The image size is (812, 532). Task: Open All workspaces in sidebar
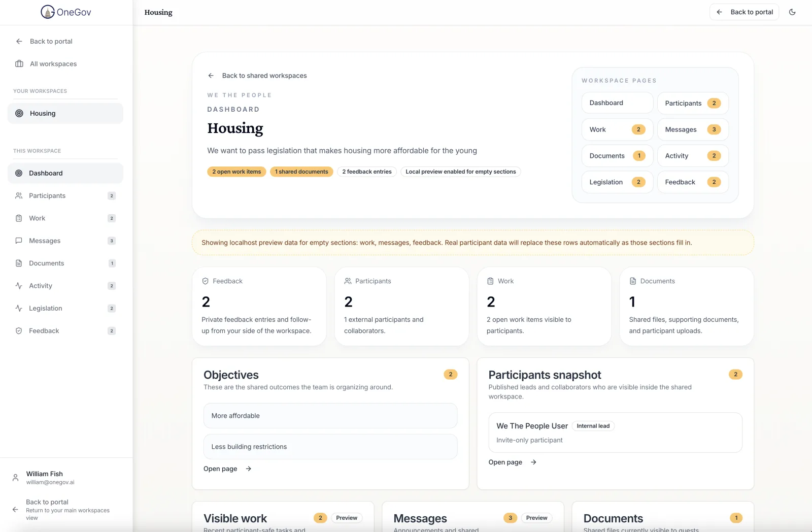65,64
